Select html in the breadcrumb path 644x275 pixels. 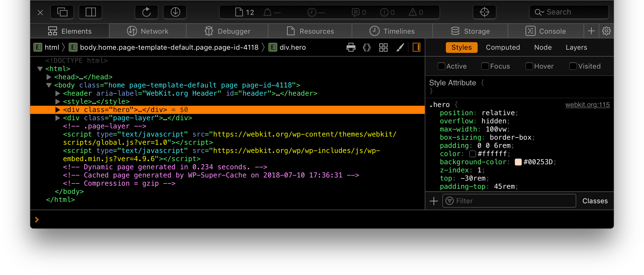[47, 48]
